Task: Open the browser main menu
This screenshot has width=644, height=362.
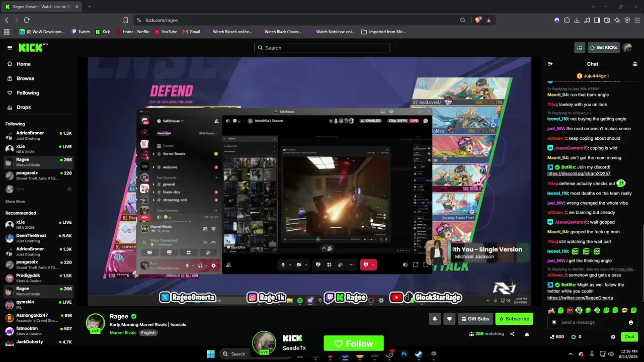Action: 637,20
